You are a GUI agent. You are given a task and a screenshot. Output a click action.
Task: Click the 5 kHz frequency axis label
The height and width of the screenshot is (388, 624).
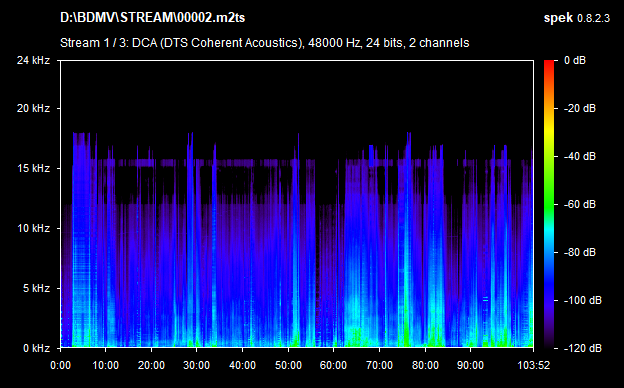[36, 288]
